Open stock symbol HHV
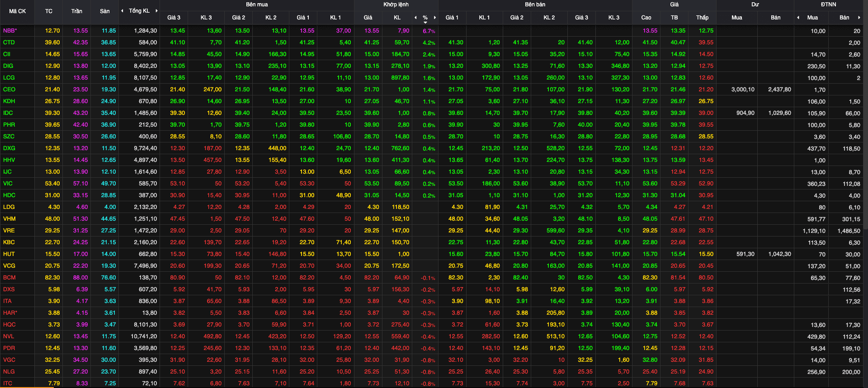This screenshot has height=388, width=868. point(9,160)
